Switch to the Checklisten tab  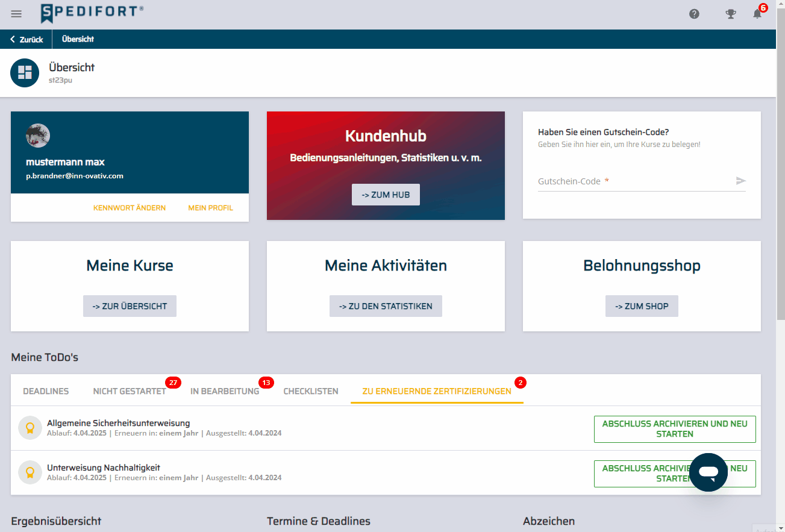pos(311,391)
